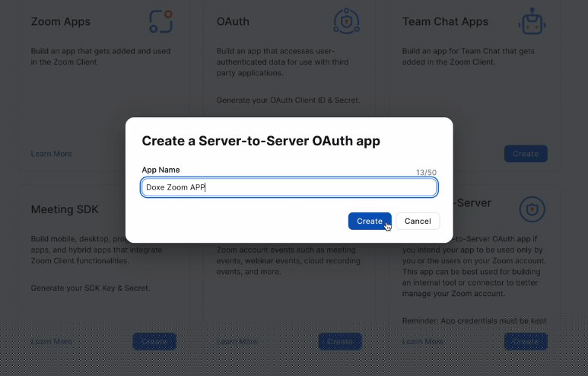Click the Team Chat Apps robot icon
The image size is (588, 376).
coord(532,21)
